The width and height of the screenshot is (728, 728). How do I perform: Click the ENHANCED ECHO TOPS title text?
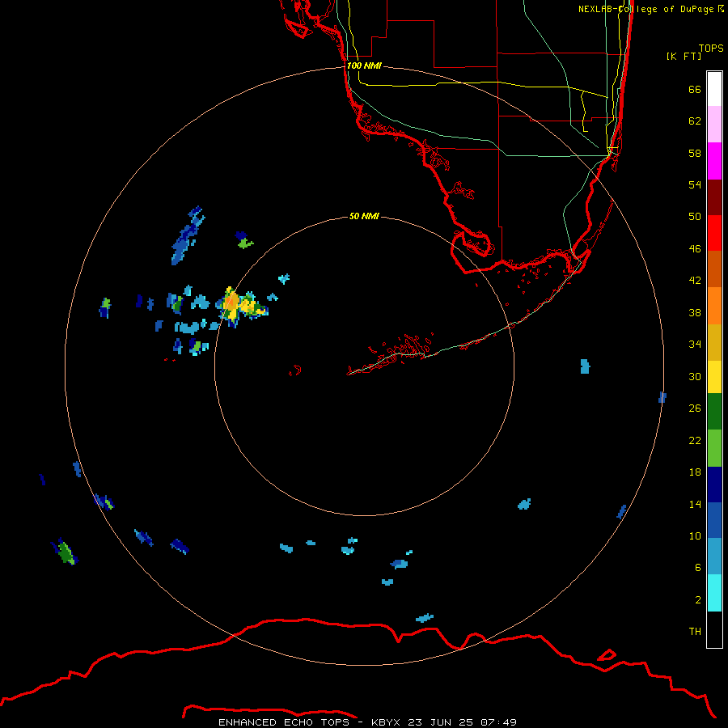[x=284, y=722]
